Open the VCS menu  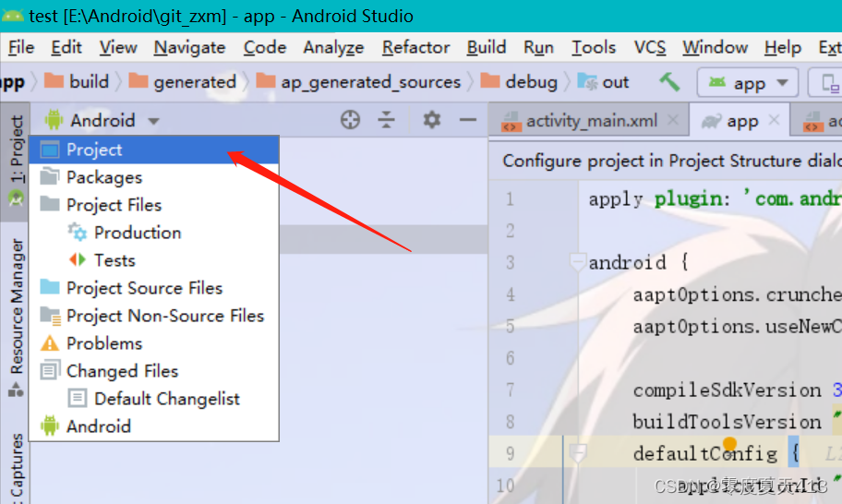coord(650,48)
